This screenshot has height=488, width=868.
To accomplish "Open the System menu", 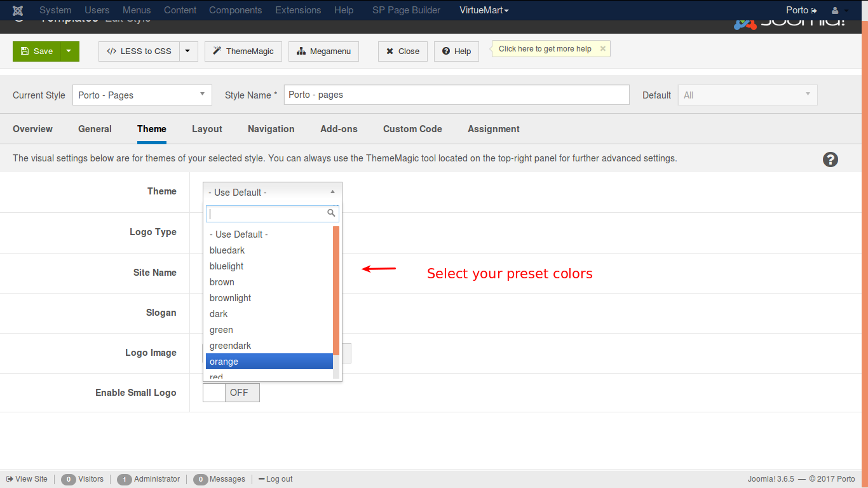I will click(55, 10).
